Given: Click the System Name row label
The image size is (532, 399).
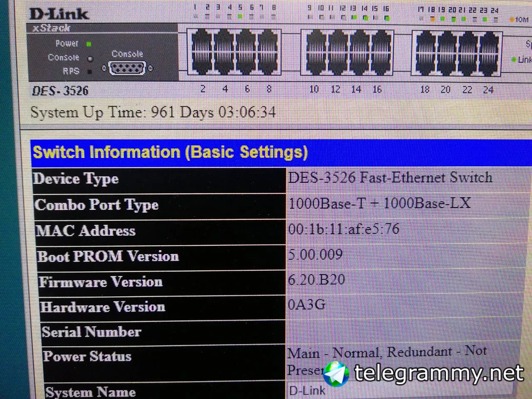Looking at the screenshot, I should tap(91, 392).
